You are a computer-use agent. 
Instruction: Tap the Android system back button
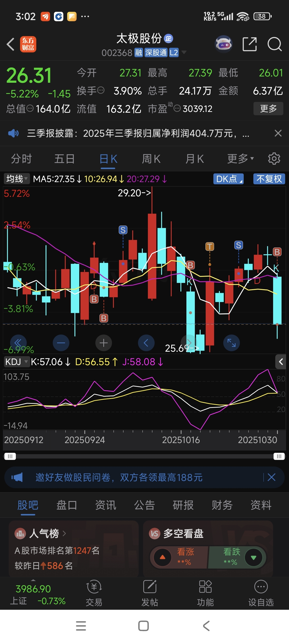206,626
